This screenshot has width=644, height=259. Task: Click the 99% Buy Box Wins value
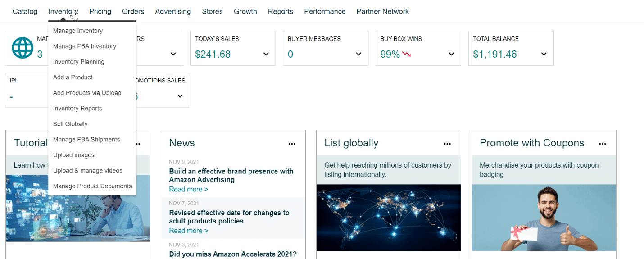390,55
